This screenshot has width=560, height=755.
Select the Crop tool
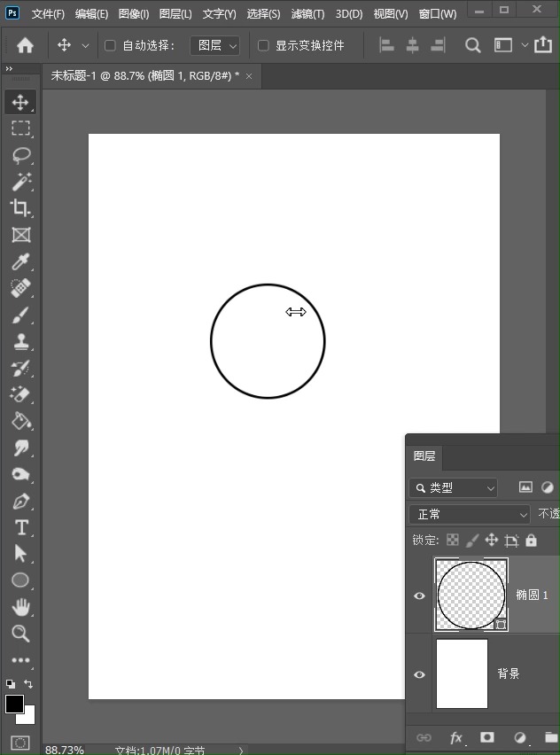(20, 208)
